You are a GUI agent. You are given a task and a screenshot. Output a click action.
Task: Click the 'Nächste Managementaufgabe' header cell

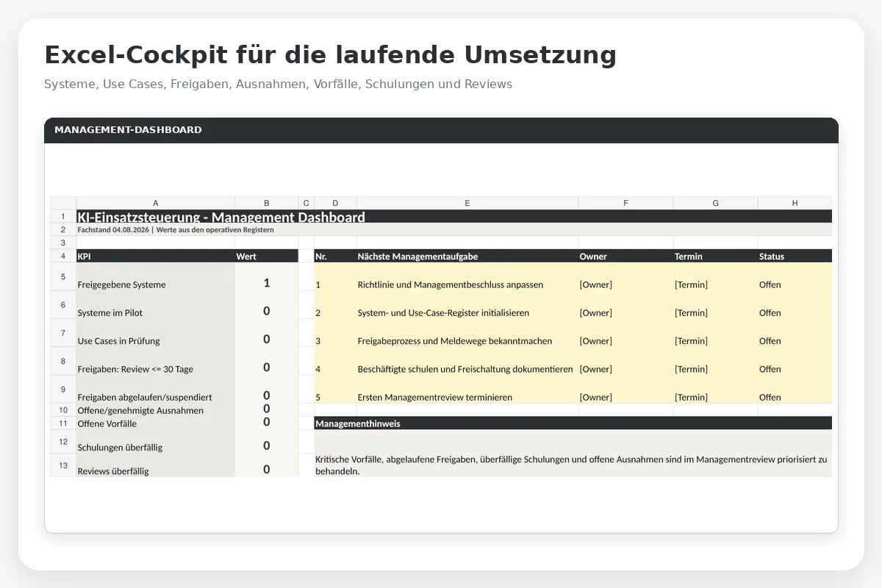pyautogui.click(x=467, y=256)
